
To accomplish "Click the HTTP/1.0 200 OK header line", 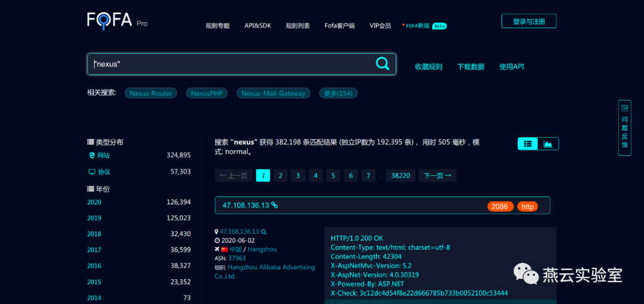I will [357, 238].
